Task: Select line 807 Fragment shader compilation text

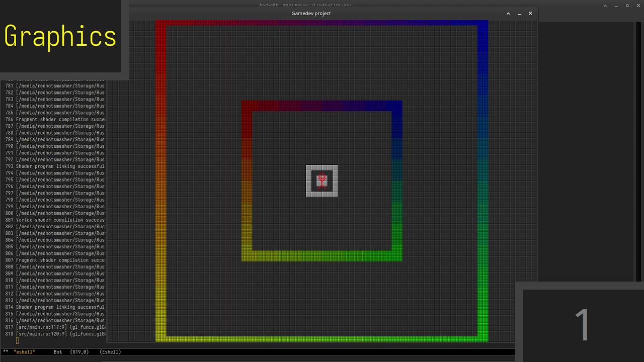Action: 60,260
